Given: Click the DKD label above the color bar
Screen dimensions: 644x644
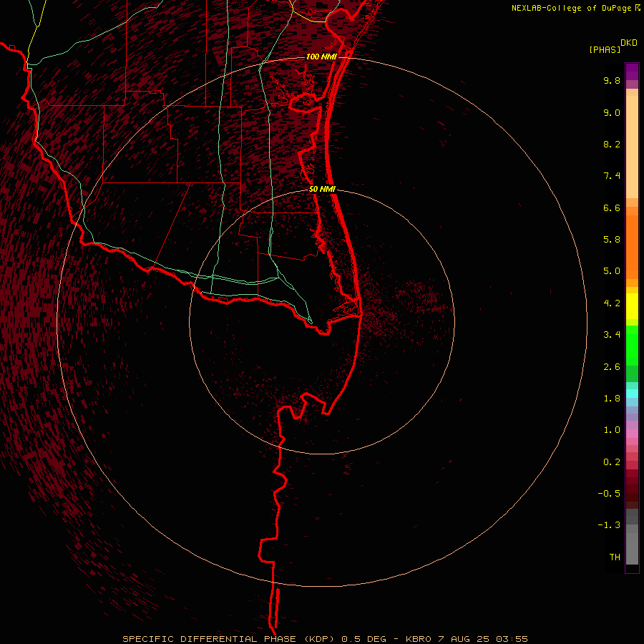Looking at the screenshot, I should point(629,43).
